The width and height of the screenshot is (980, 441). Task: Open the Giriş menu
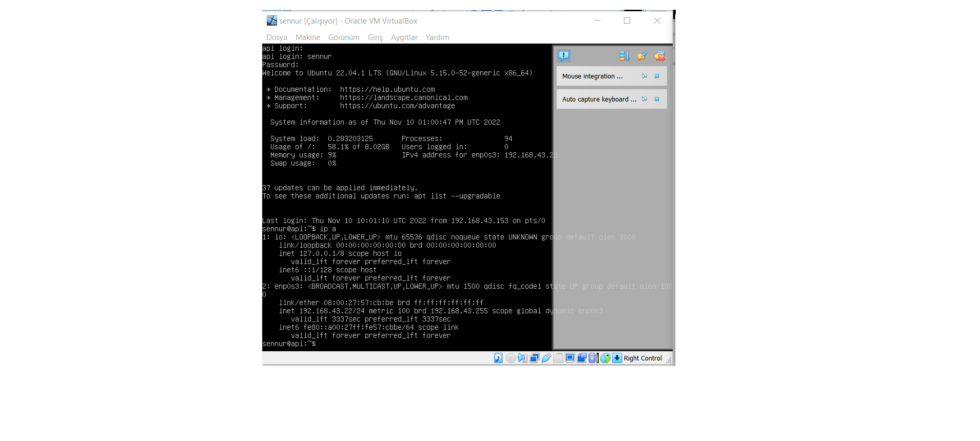click(375, 37)
